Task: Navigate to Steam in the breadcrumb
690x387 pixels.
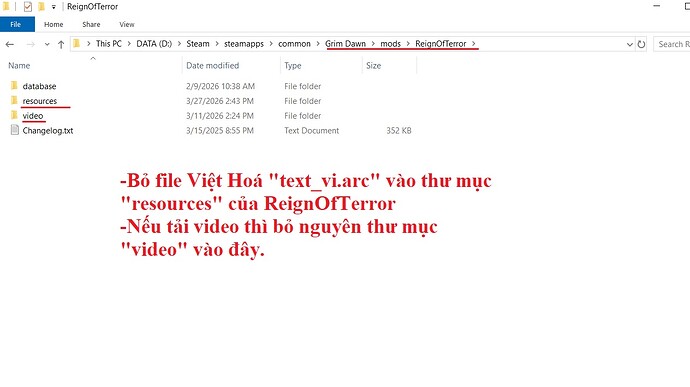Action: 198,44
